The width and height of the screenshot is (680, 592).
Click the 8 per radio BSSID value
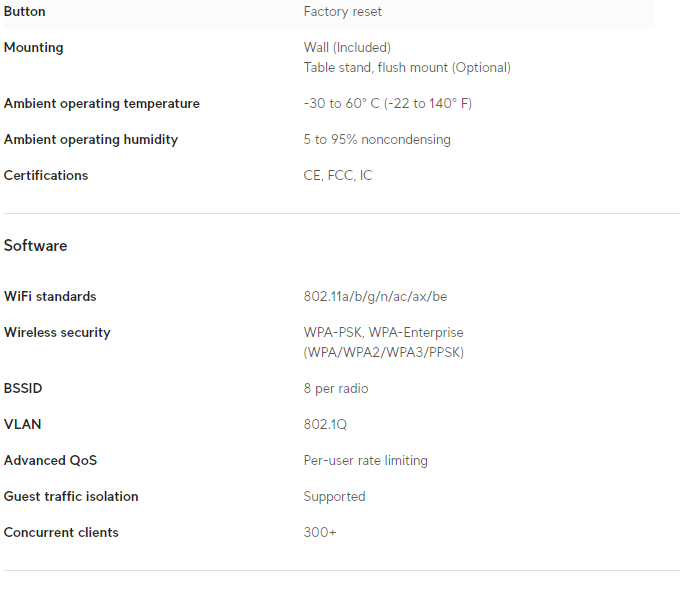[x=336, y=389]
